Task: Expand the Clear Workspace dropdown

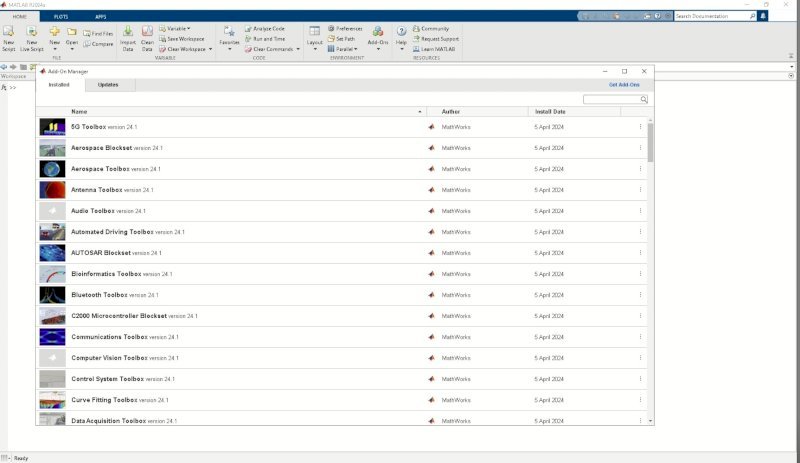Action: 211,49
